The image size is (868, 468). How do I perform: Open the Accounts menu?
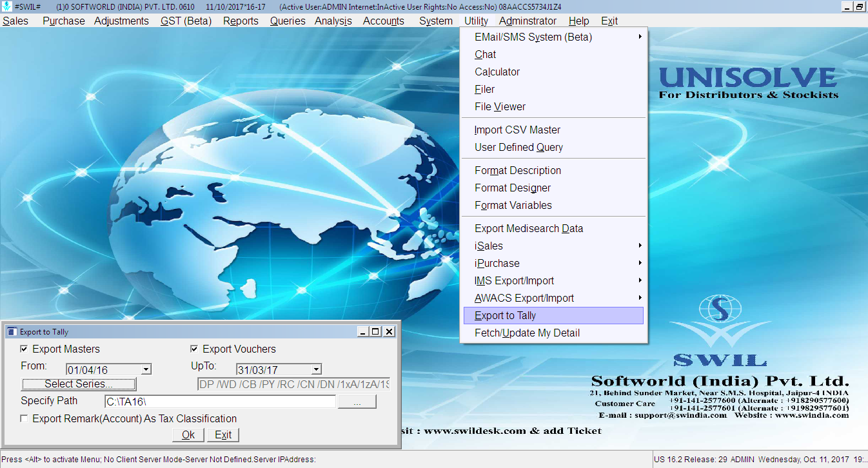click(x=384, y=21)
